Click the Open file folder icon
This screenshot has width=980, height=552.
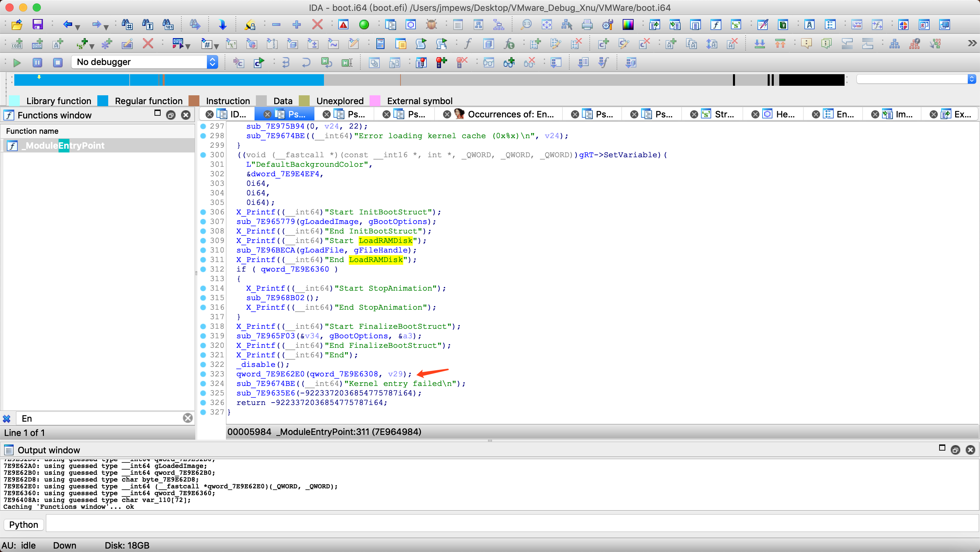[17, 25]
